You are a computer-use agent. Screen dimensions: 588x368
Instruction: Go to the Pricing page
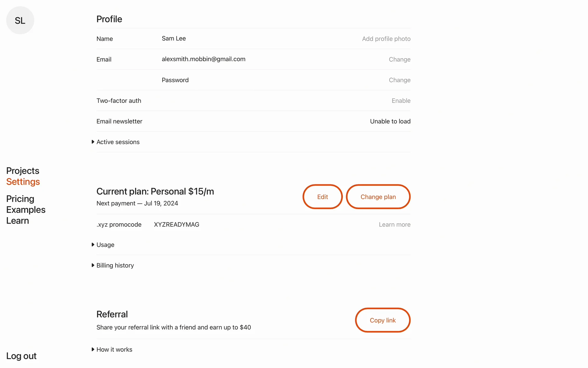(x=20, y=199)
